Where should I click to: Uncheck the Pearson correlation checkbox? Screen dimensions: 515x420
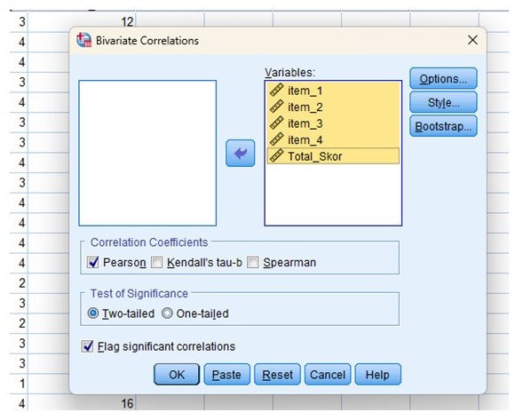(x=92, y=262)
